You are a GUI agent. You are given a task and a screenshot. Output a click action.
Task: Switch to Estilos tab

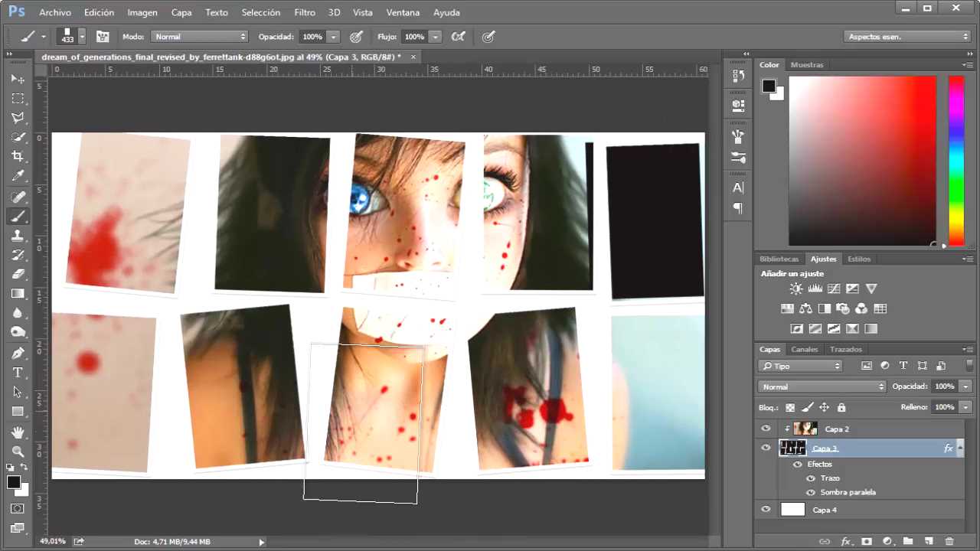859,259
